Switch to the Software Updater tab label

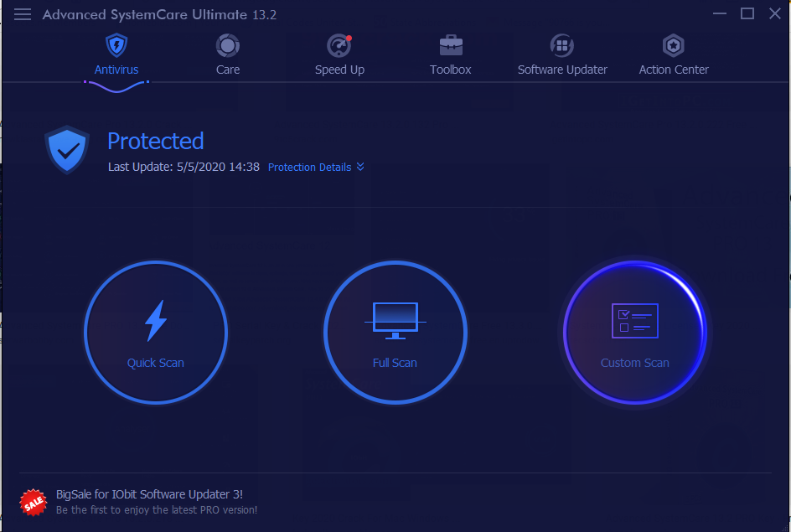(x=562, y=70)
